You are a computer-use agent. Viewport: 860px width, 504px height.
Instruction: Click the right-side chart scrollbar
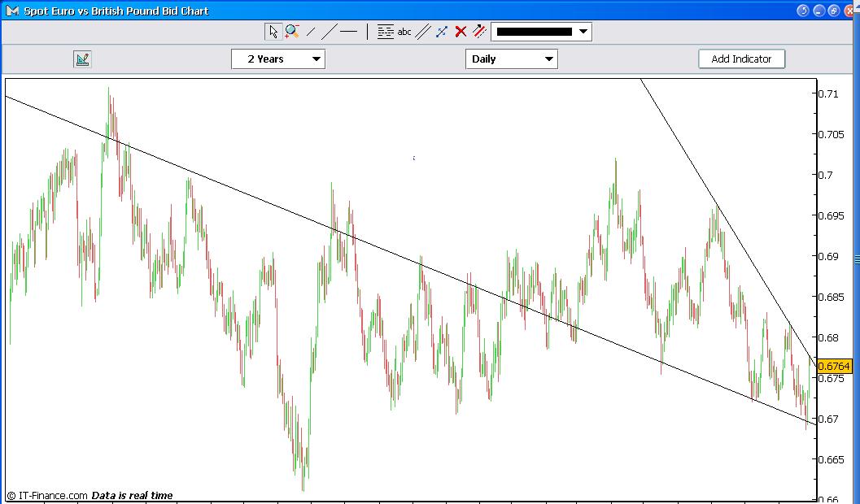coord(855,260)
